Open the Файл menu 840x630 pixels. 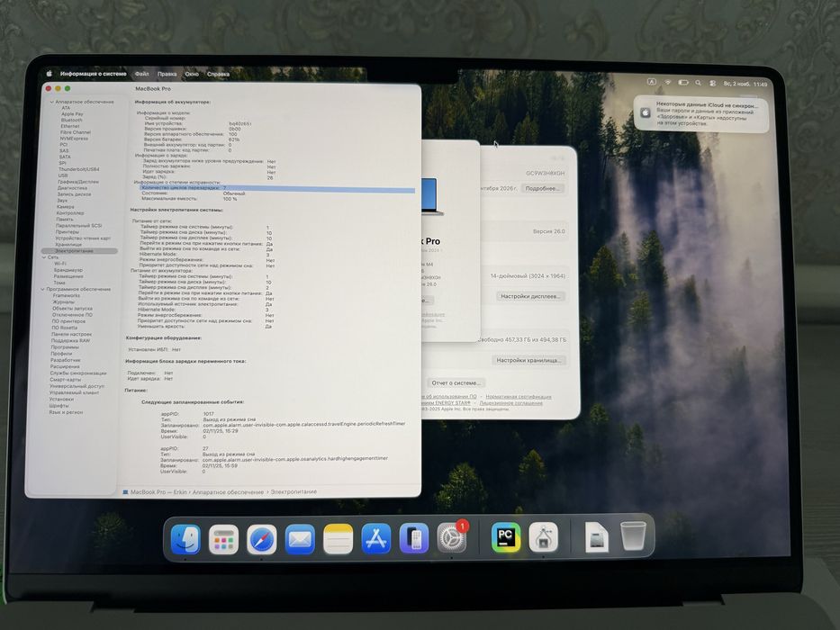[x=142, y=74]
